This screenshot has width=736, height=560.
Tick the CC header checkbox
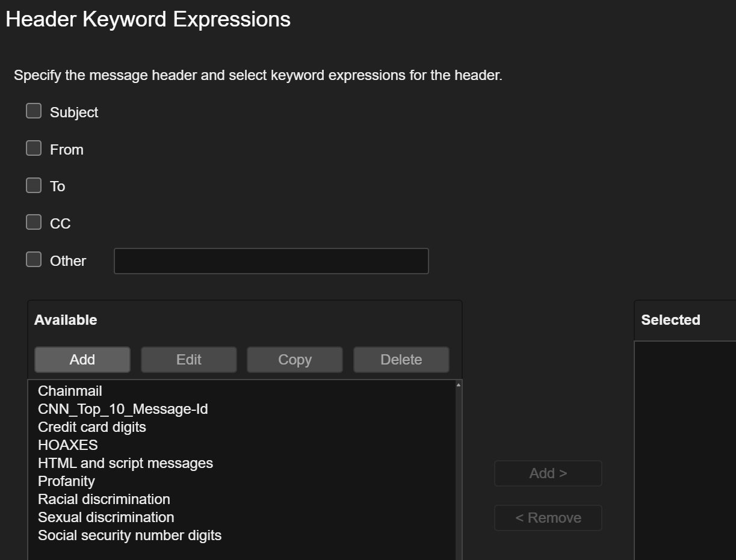[x=34, y=223]
